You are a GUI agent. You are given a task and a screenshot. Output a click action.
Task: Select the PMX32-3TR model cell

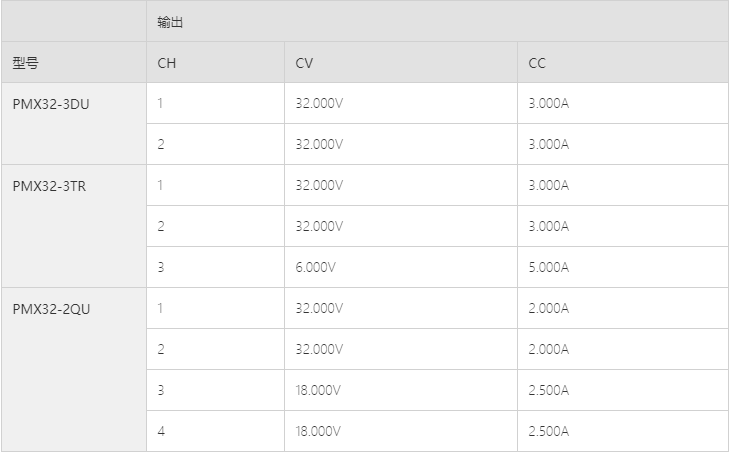pyautogui.click(x=50, y=186)
